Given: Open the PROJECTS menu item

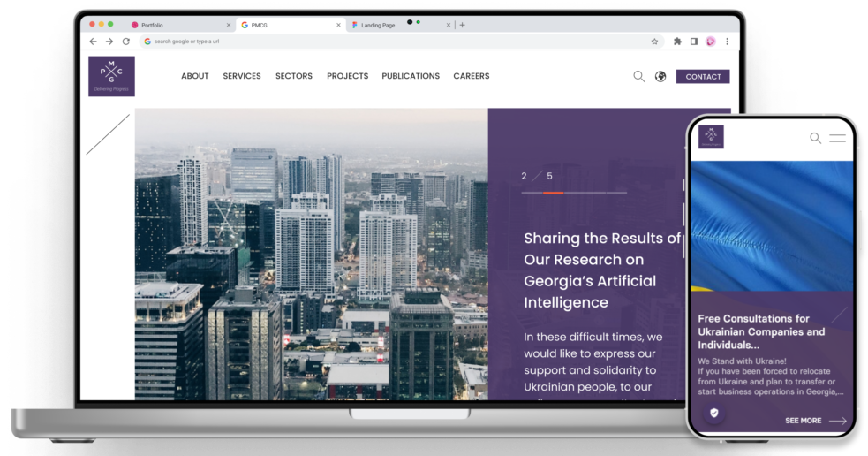Looking at the screenshot, I should point(347,76).
